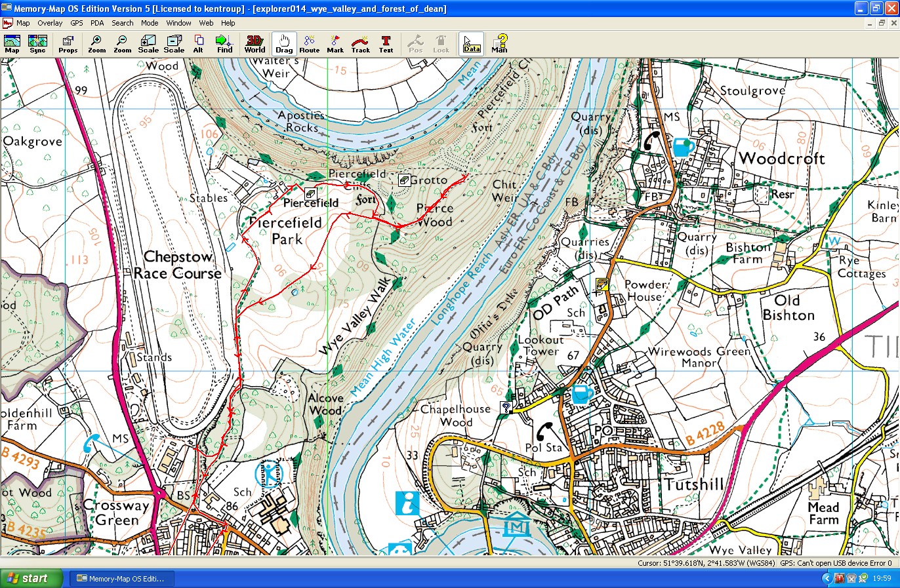This screenshot has width=900, height=588.
Task: Click the Windows start button
Action: [x=31, y=578]
